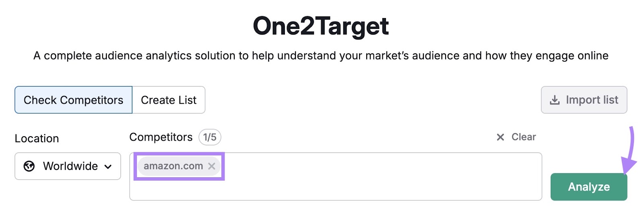Screen dimensions: 644x219
Task: Select the amazon.com domain tag text
Action: click(173, 166)
